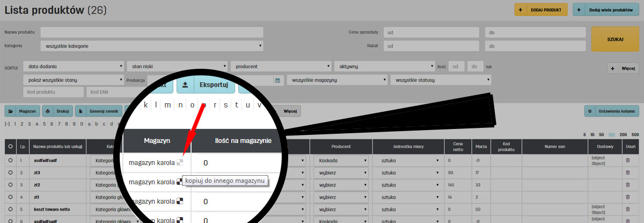Expand the 'wszystkie kategorie' dropdown
644x223 pixels.
(x=152, y=46)
